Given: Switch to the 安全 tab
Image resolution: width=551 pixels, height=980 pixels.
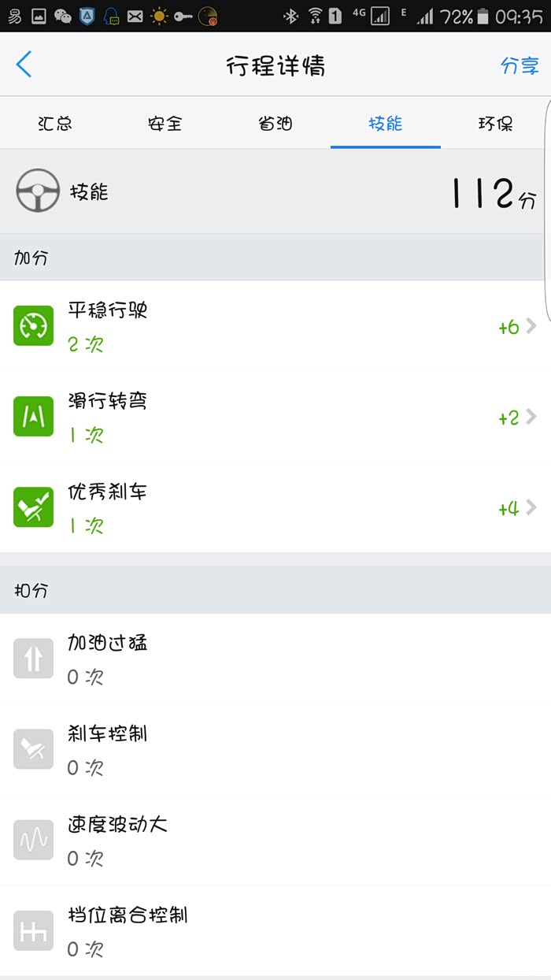Looking at the screenshot, I should coord(165,124).
